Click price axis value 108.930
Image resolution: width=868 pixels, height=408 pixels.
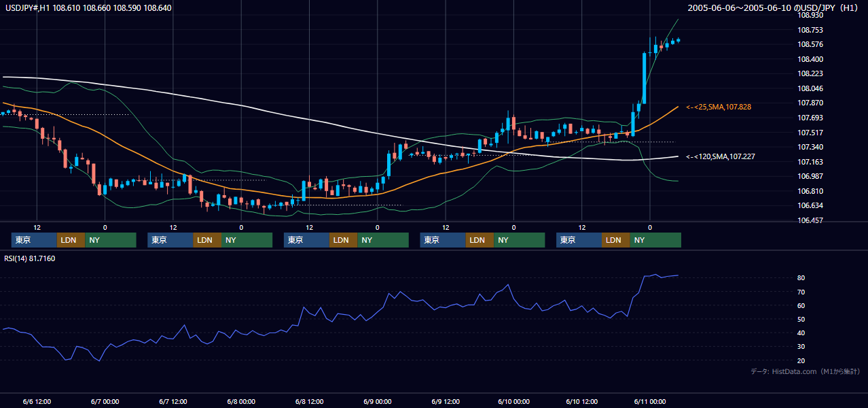coord(811,15)
